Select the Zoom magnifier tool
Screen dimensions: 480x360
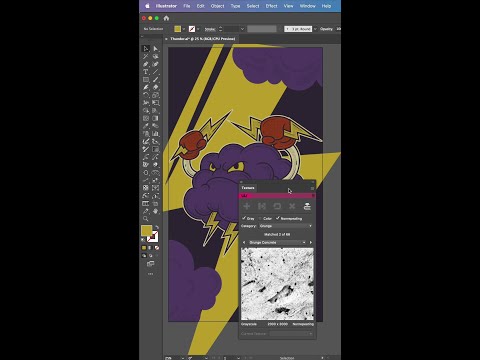(x=146, y=219)
